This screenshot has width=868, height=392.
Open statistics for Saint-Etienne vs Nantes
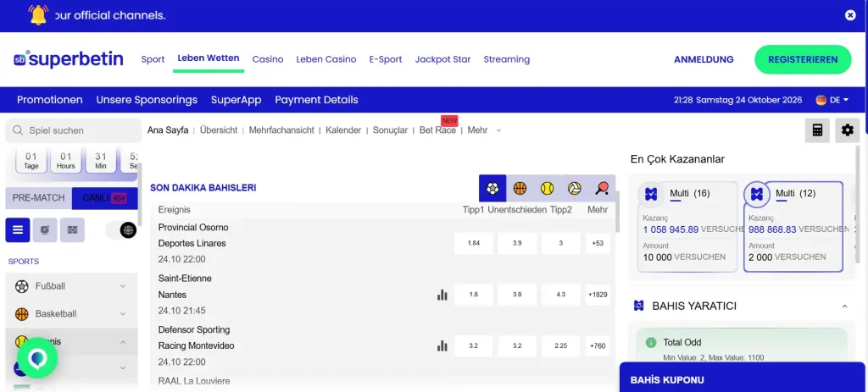[442, 295]
